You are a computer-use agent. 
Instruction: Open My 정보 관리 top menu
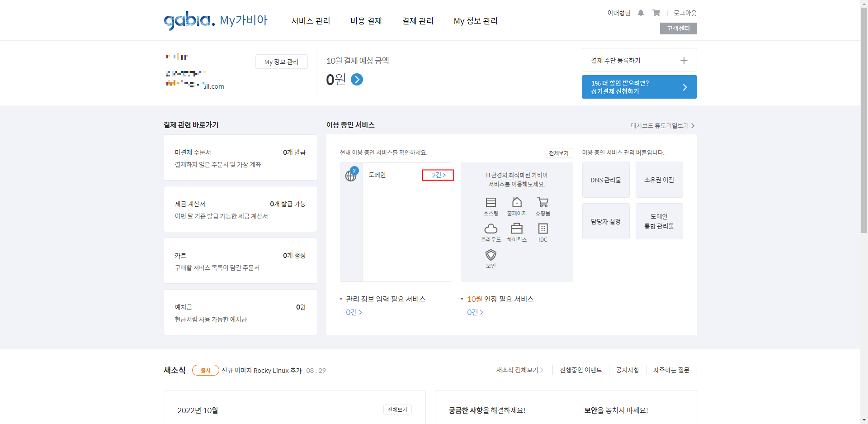tap(476, 21)
